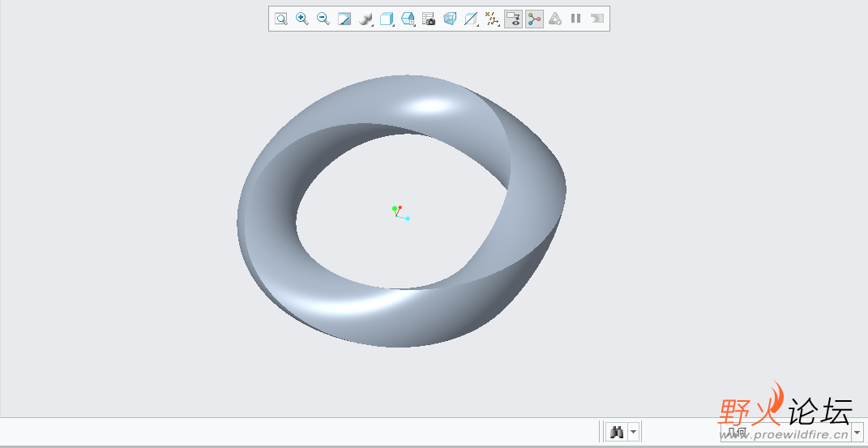Open the dropdown arrow beside binoculars

(634, 432)
